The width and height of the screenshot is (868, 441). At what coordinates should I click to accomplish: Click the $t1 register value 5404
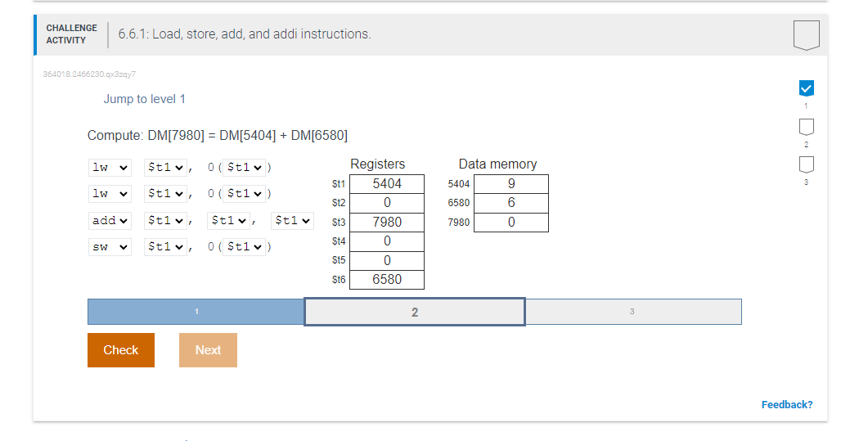tap(387, 184)
